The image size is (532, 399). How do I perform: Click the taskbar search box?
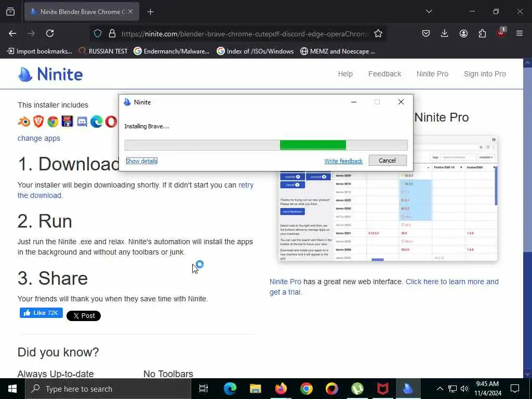108,389
